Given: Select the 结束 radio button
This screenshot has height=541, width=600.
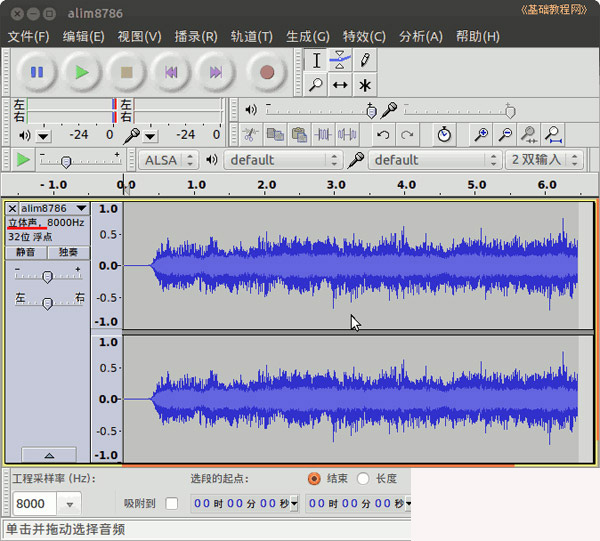Looking at the screenshot, I should [x=314, y=479].
